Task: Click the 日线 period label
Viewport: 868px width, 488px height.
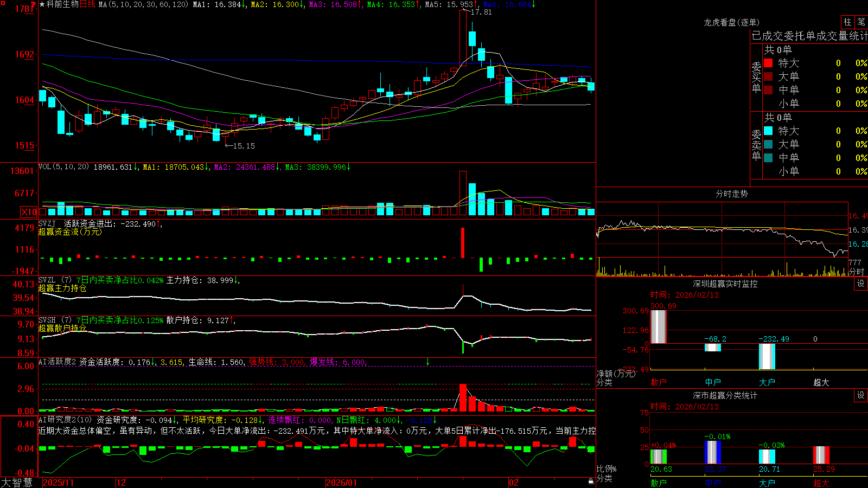Action: pyautogui.click(x=87, y=4)
